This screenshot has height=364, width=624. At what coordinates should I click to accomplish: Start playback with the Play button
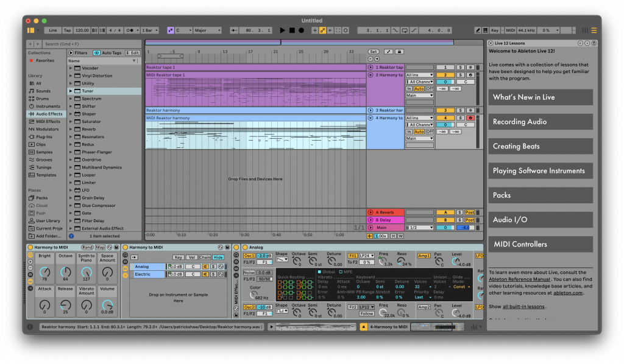pyautogui.click(x=283, y=30)
